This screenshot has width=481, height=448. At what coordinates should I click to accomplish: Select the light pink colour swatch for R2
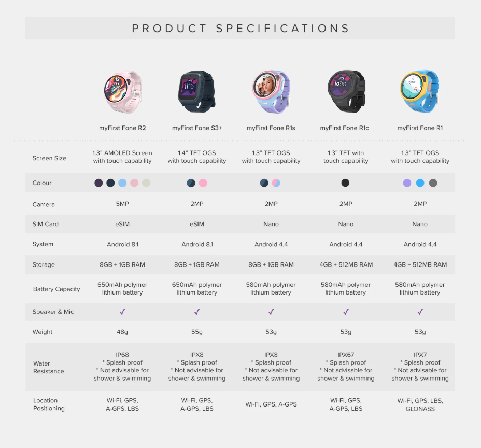[134, 183]
